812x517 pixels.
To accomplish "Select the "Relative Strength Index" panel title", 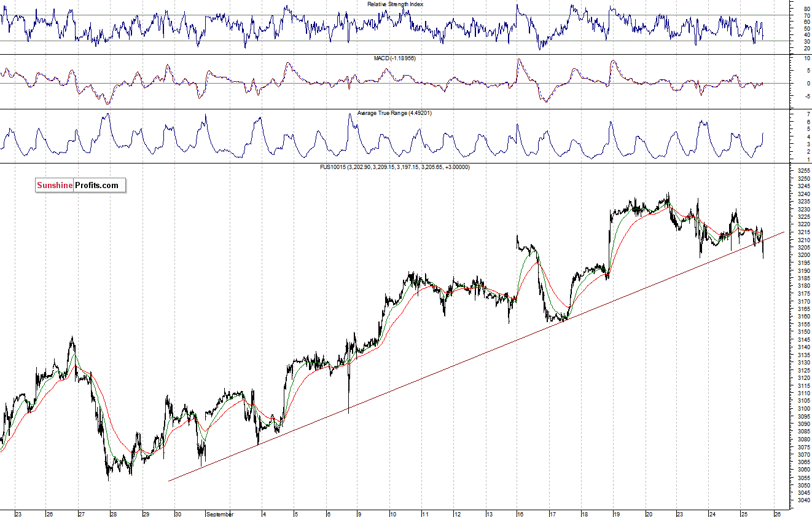I will 395,4.
